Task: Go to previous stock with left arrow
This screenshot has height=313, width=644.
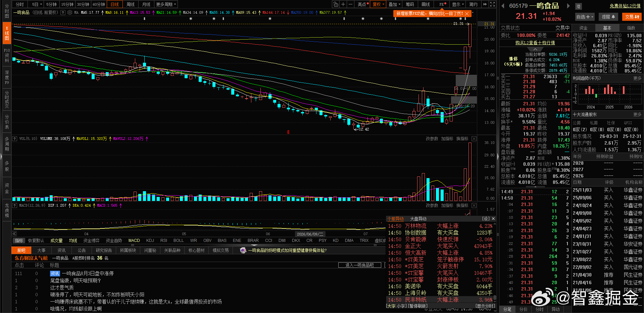Action: [503, 6]
